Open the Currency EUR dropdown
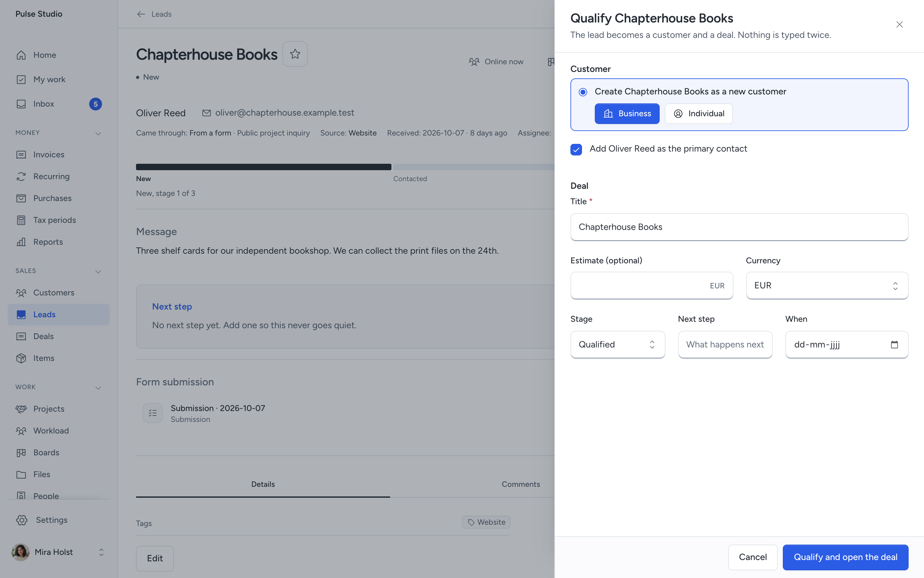The image size is (924, 578). 827,285
